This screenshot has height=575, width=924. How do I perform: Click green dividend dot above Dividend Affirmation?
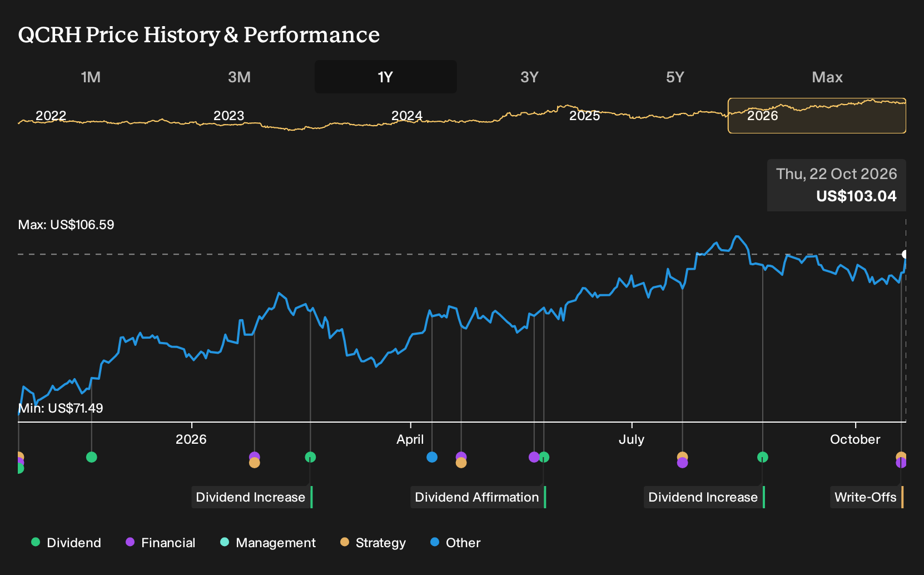tap(544, 457)
